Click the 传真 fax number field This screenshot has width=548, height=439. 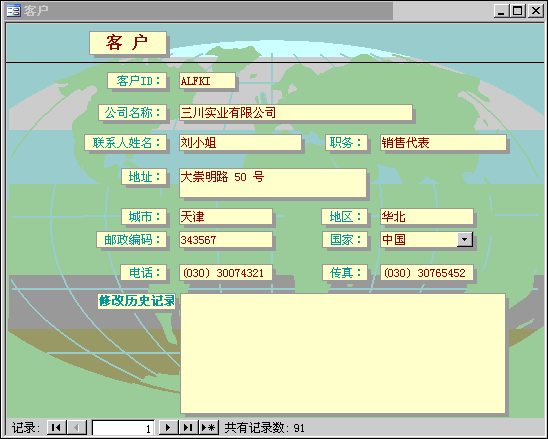coord(427,273)
